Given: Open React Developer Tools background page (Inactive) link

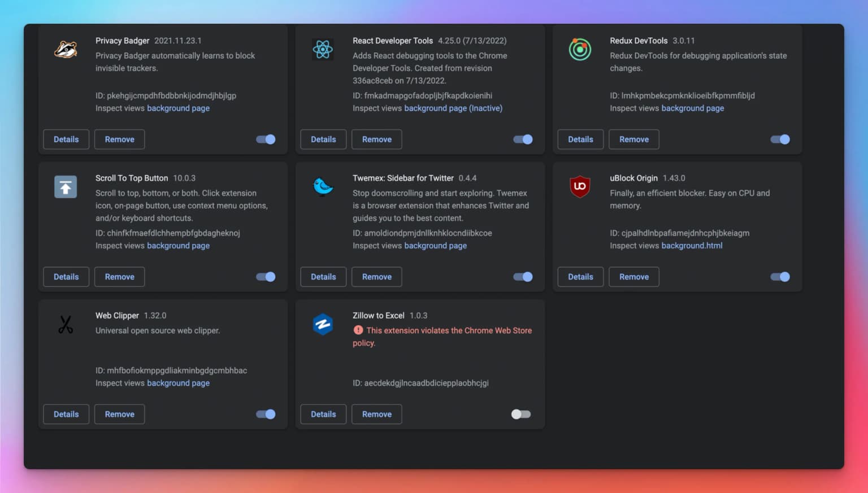Looking at the screenshot, I should point(453,108).
